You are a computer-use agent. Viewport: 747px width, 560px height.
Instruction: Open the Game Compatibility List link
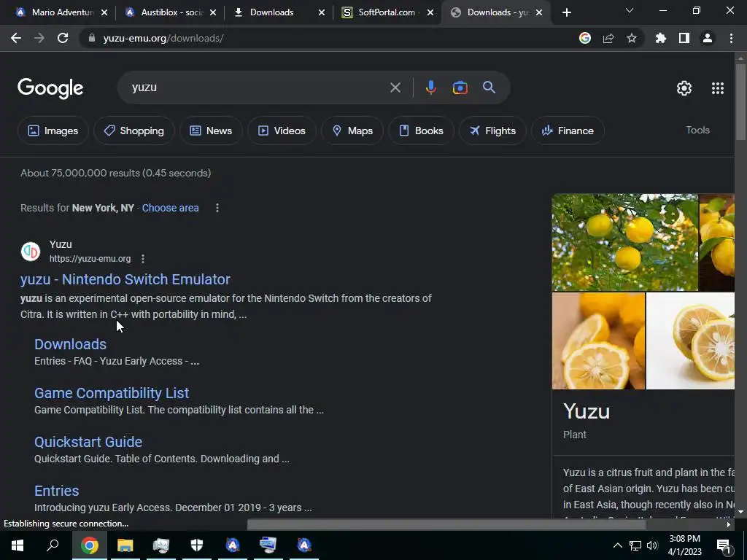pyautogui.click(x=112, y=393)
